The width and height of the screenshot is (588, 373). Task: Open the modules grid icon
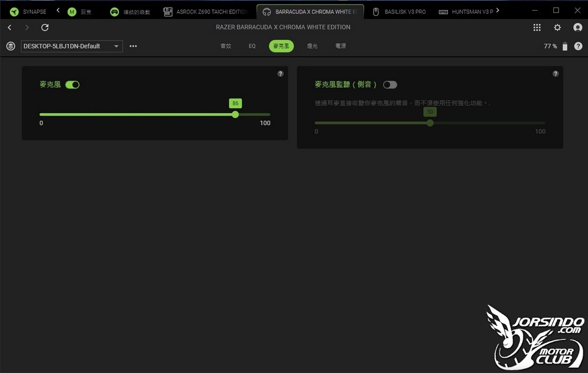[x=537, y=27]
